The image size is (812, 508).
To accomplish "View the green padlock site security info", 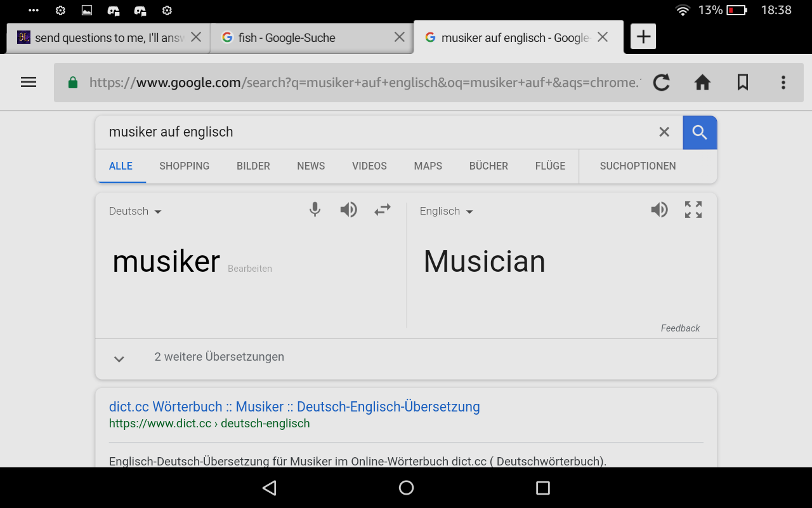I will tap(73, 82).
